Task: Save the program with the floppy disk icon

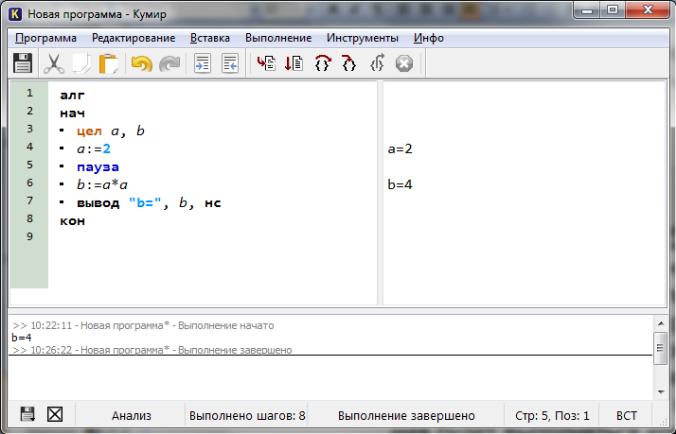Action: pos(22,63)
